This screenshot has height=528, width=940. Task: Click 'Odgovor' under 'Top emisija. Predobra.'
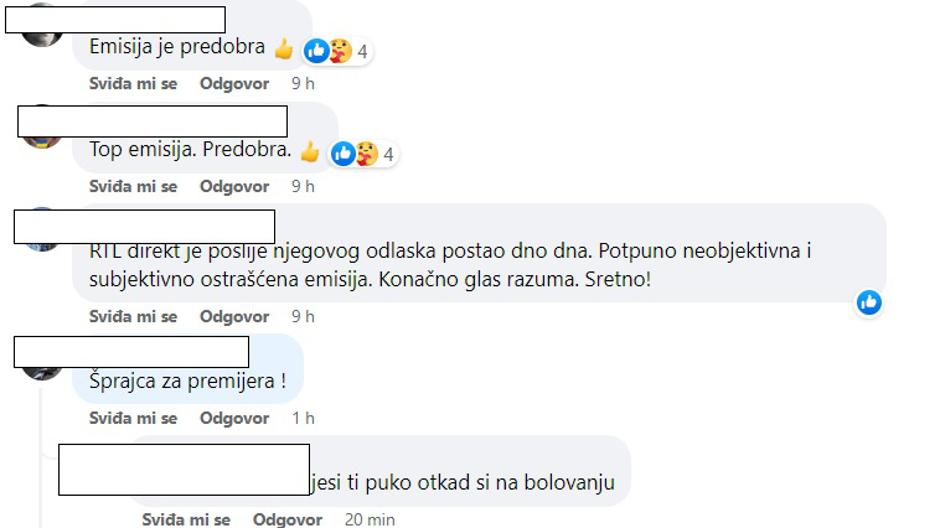coord(234,186)
